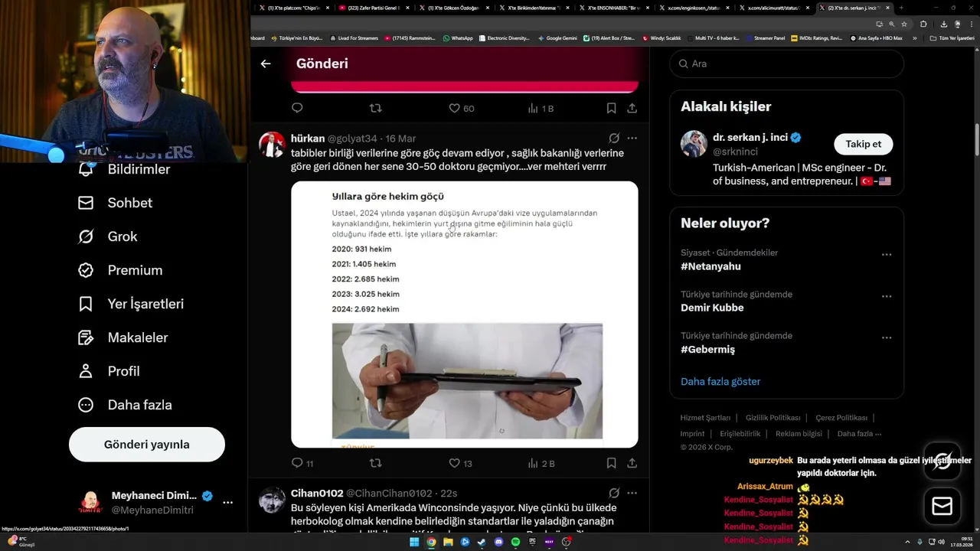Viewport: 980px width, 551px height.
Task: Click Daha fazla göster link
Action: (720, 381)
